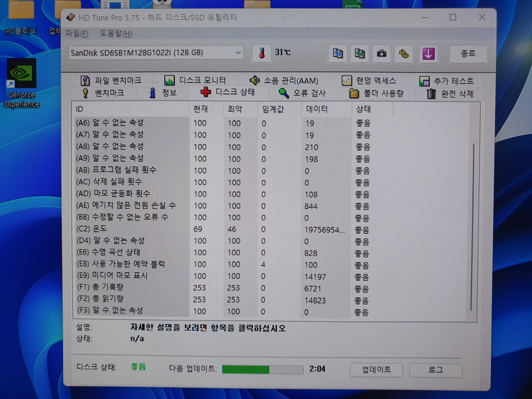Switch to the 디스크 모니터 tab
532x399 pixels.
(195, 80)
